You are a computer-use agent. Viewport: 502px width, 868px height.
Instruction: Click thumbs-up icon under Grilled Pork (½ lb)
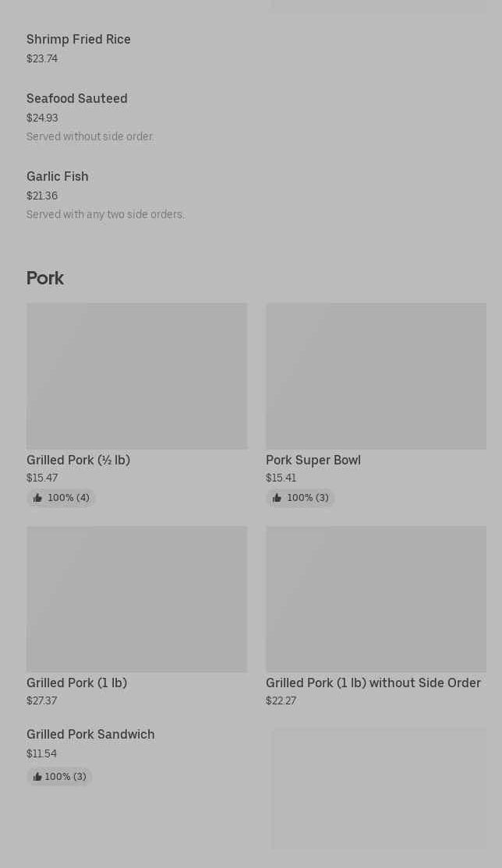(37, 498)
